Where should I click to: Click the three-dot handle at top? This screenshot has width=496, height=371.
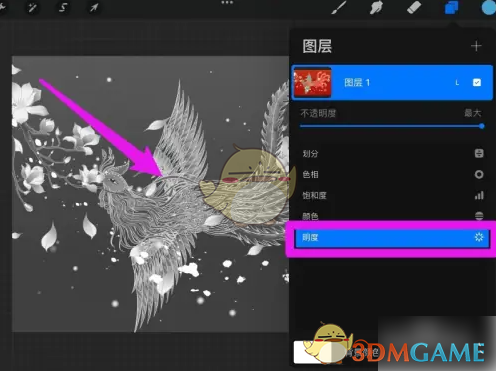[227, 3]
